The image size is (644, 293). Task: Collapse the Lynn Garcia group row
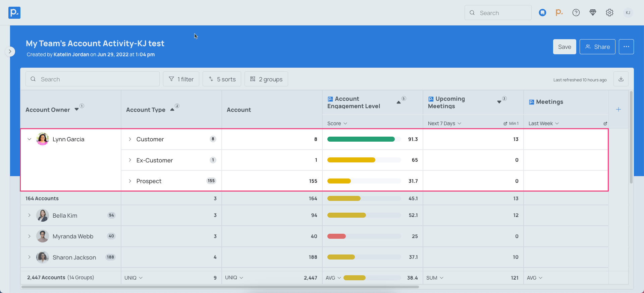tap(30, 139)
